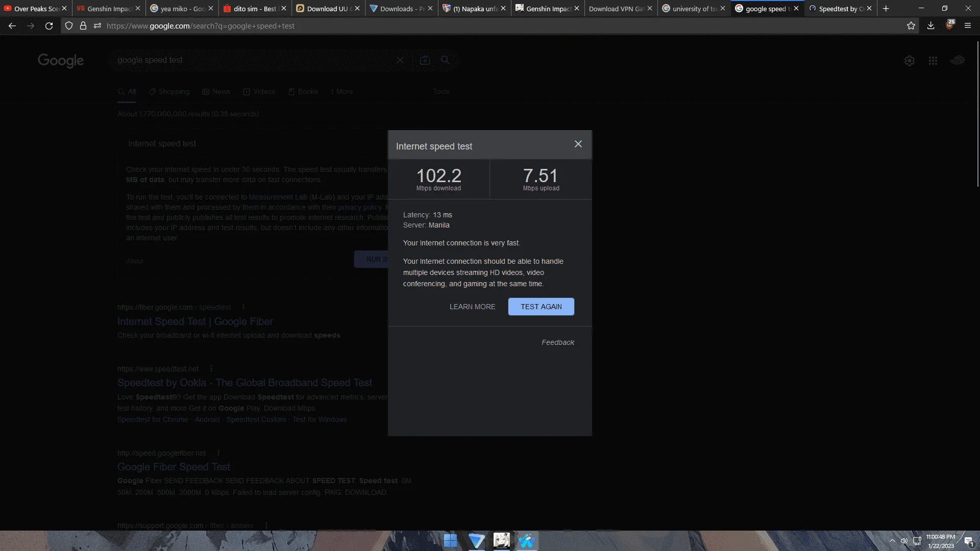Expand options for speed.googlefiber.net result
Image resolution: width=980 pixels, height=551 pixels.
coord(218,453)
